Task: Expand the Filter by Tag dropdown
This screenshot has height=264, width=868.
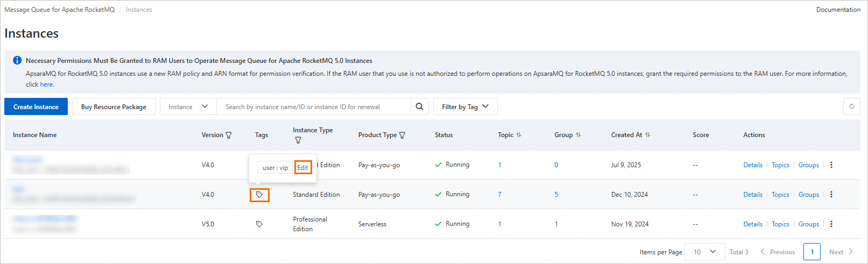Action: pos(465,106)
